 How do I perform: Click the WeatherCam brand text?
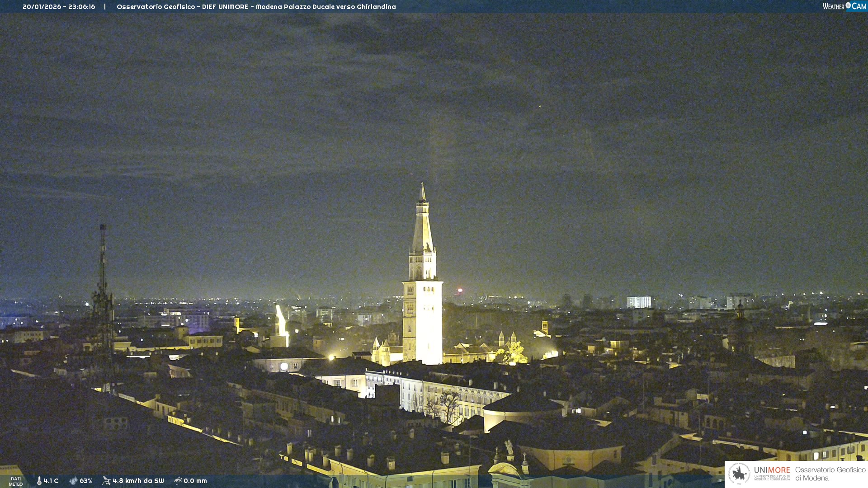[x=834, y=6]
